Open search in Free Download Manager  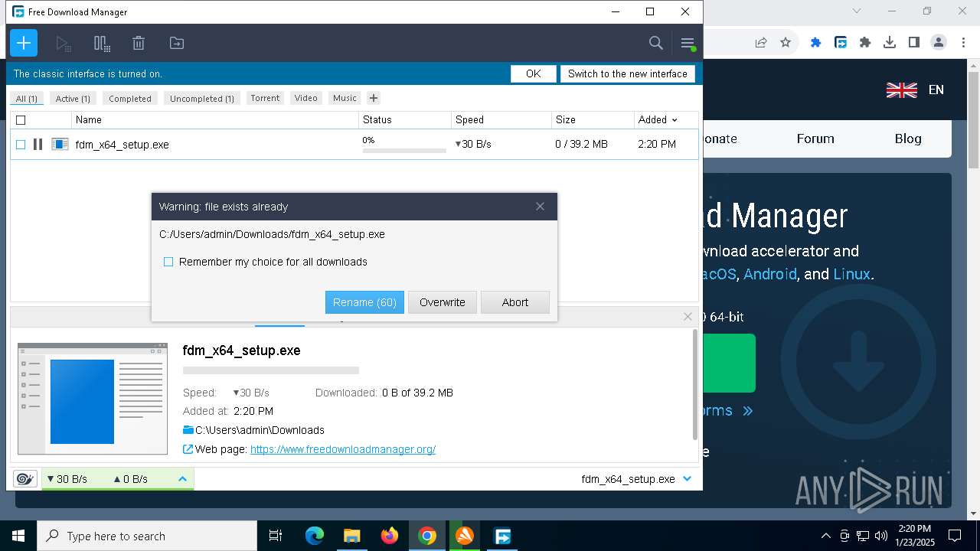(x=656, y=43)
